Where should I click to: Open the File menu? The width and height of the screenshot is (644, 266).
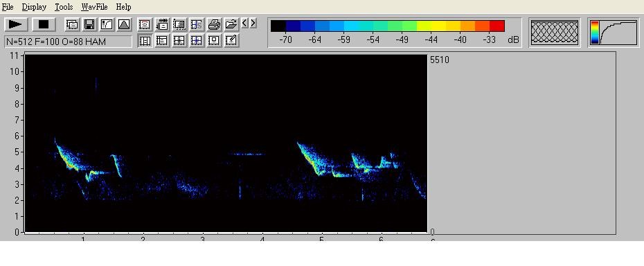(x=8, y=7)
